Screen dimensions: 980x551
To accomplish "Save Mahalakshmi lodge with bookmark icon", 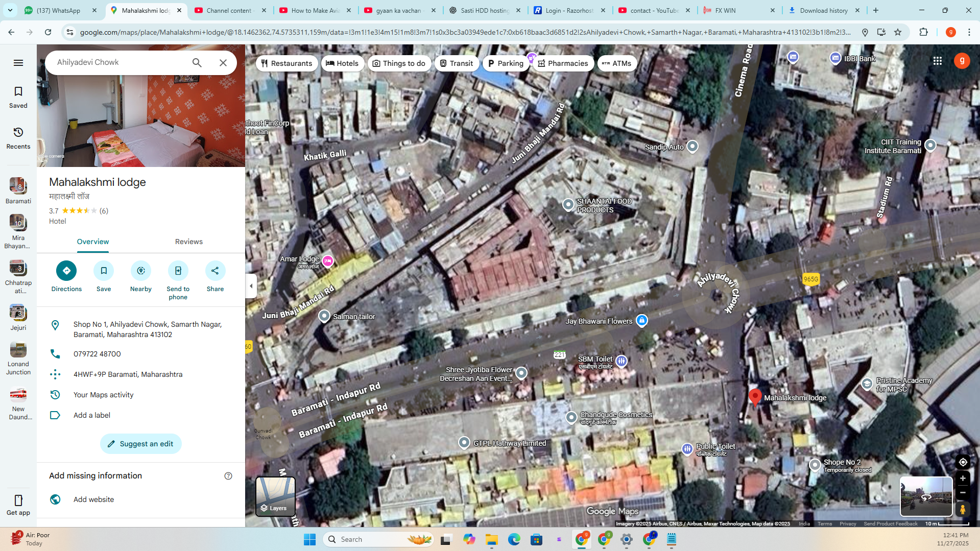I will 104,271.
